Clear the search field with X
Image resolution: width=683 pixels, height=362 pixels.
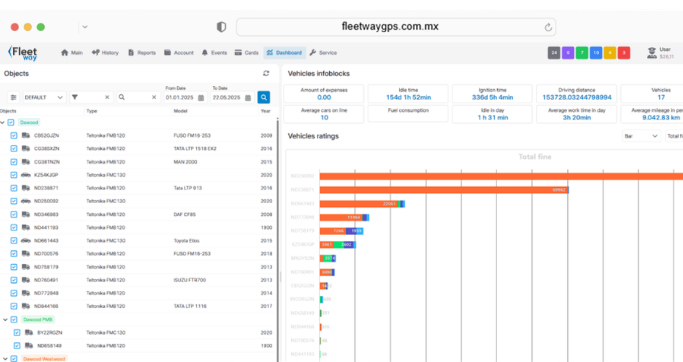tap(154, 97)
